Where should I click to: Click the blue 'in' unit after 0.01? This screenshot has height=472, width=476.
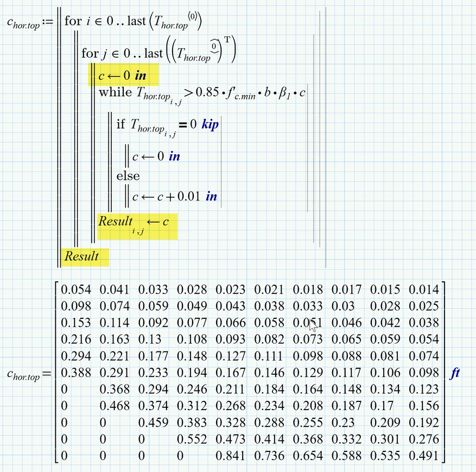point(211,196)
